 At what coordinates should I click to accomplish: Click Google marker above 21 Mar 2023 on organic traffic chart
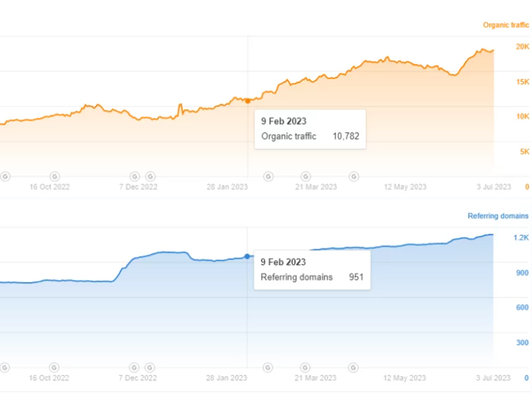coord(305,176)
